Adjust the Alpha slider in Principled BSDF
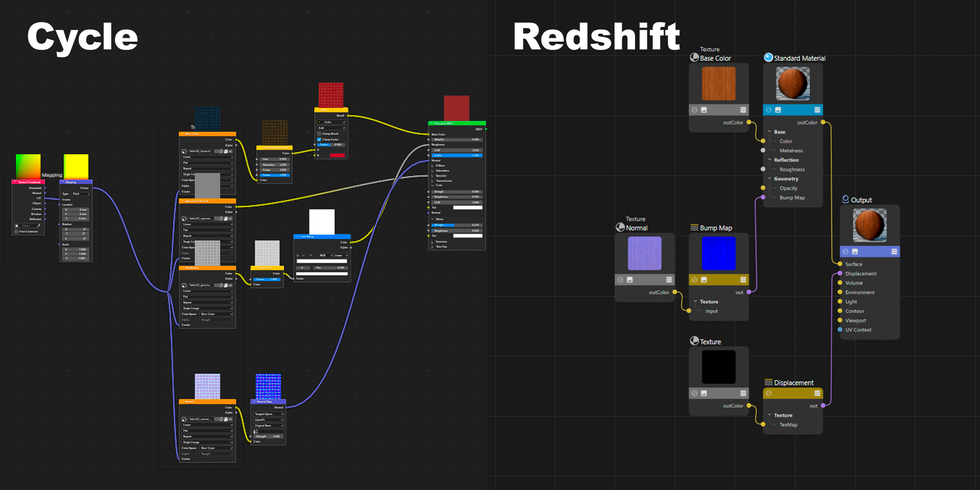The image size is (980, 490). 457,155
